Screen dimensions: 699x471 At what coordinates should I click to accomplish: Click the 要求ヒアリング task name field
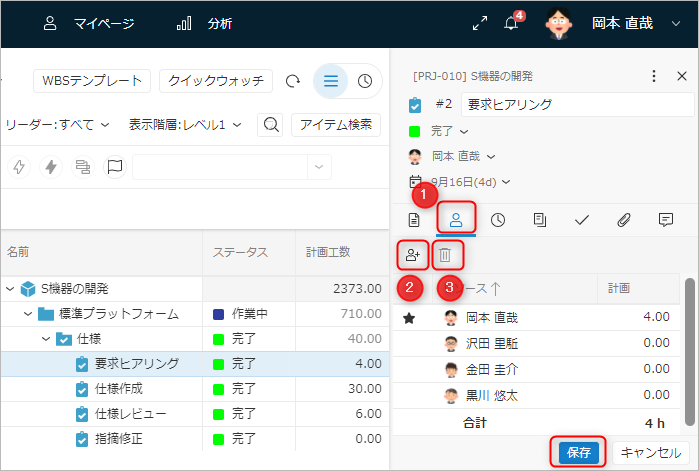coord(576,104)
